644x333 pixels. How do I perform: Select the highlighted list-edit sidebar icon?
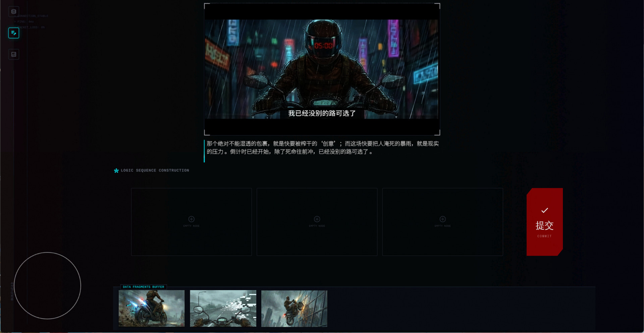tap(14, 33)
